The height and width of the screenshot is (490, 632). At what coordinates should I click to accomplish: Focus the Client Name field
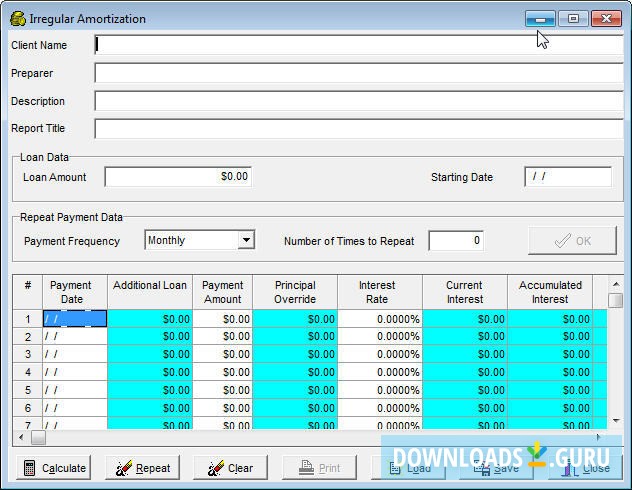(359, 45)
